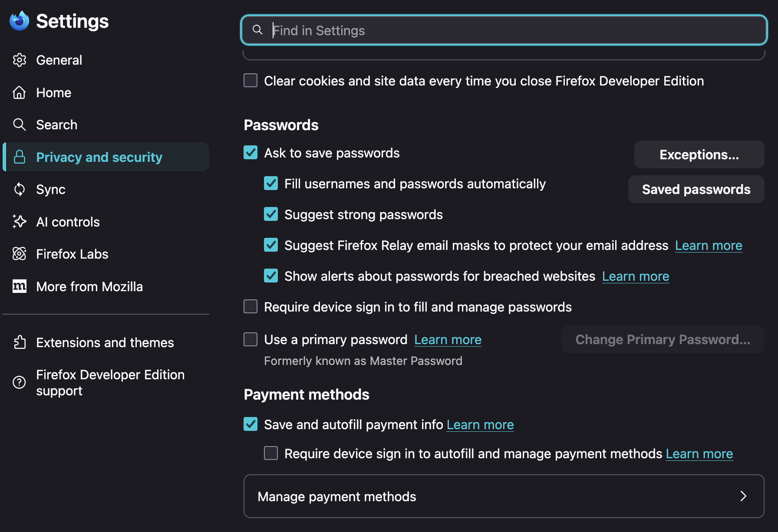This screenshot has width=778, height=532.
Task: Open Sync settings
Action: pyautogui.click(x=106, y=189)
